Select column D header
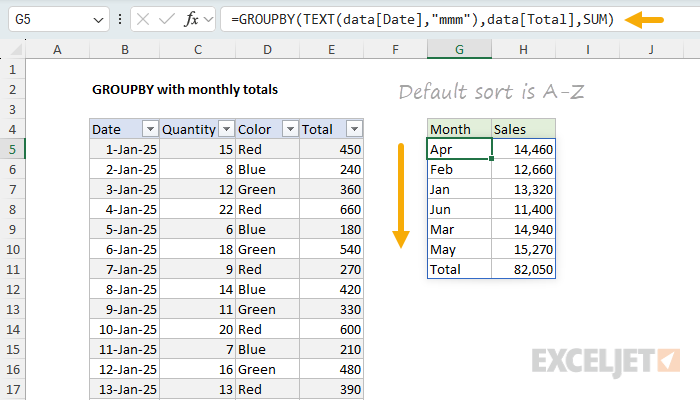Image resolution: width=700 pixels, height=400 pixels. coord(267,49)
